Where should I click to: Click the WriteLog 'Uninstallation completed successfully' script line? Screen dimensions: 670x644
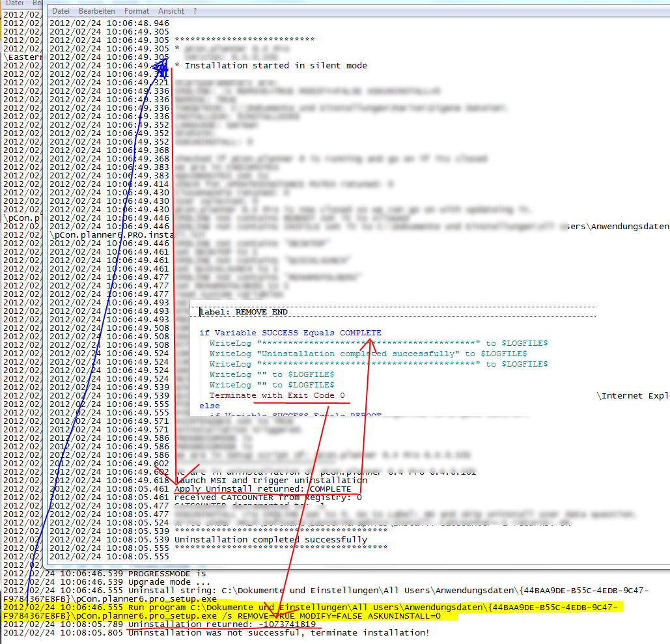click(368, 354)
